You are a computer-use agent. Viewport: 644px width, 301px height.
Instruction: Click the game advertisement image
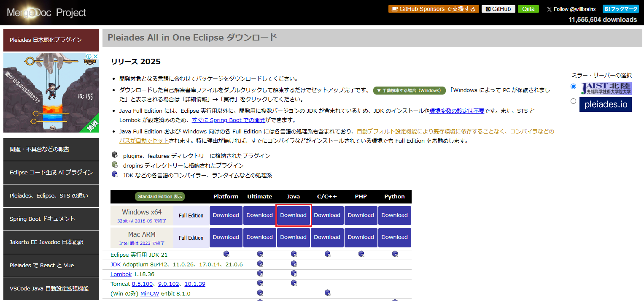51,92
